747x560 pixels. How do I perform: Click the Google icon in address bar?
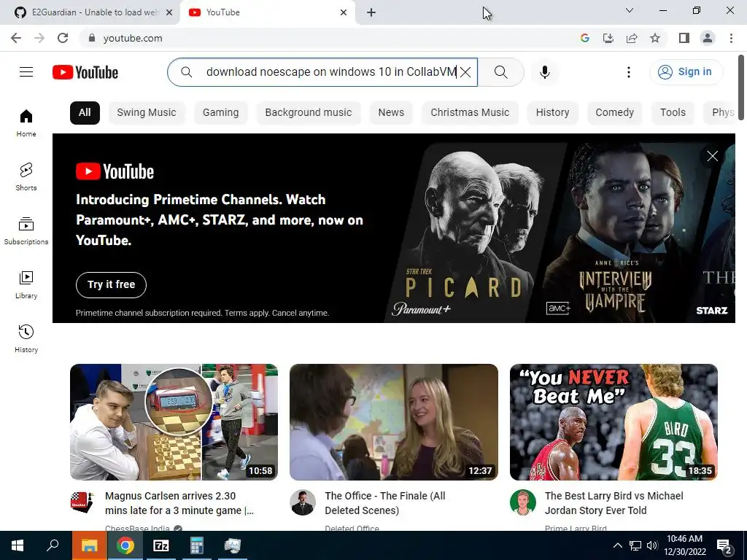pos(584,38)
